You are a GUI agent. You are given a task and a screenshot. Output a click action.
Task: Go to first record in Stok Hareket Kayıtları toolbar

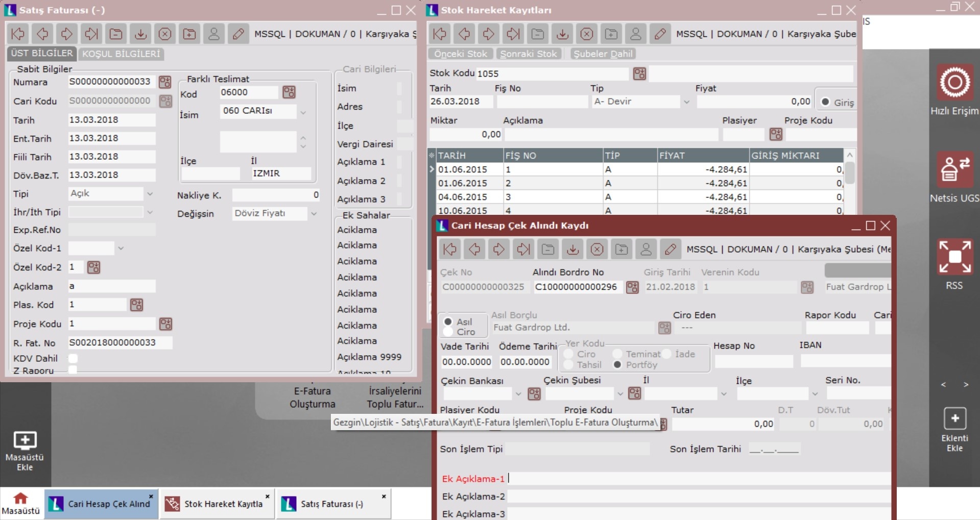point(440,34)
